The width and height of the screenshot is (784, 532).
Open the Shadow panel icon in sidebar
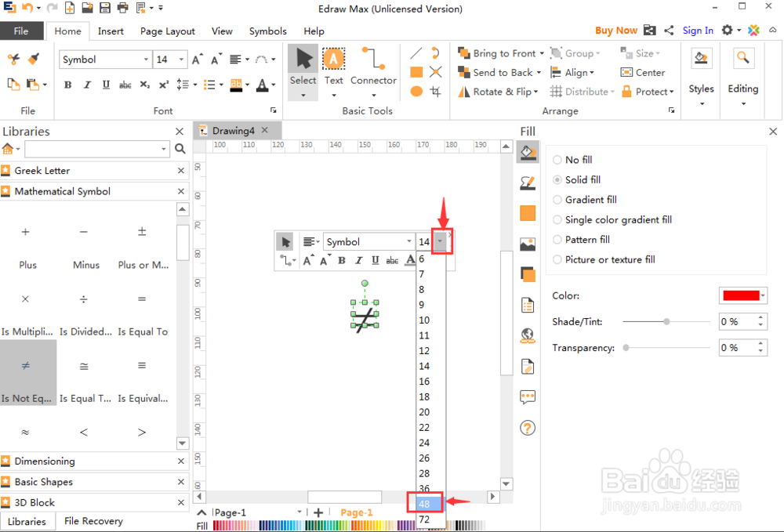(528, 275)
